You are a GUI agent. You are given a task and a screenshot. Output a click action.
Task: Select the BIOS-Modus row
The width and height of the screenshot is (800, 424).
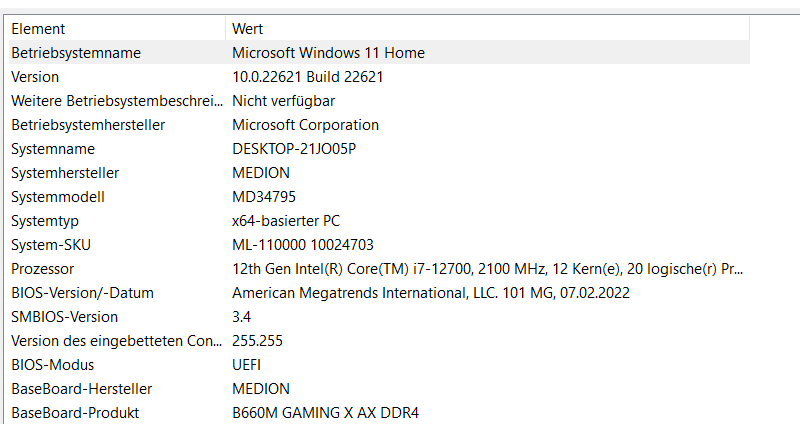click(x=52, y=365)
